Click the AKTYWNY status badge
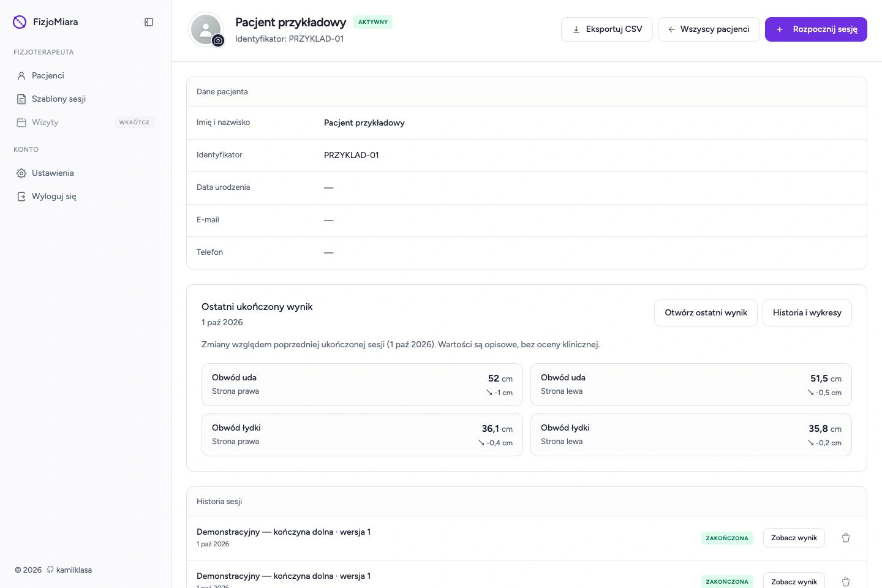 click(373, 22)
